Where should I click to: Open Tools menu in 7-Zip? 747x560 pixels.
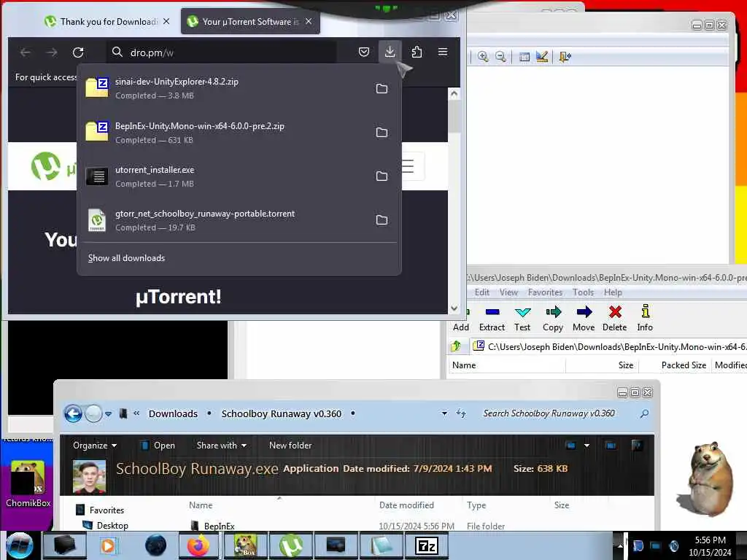[x=583, y=292]
